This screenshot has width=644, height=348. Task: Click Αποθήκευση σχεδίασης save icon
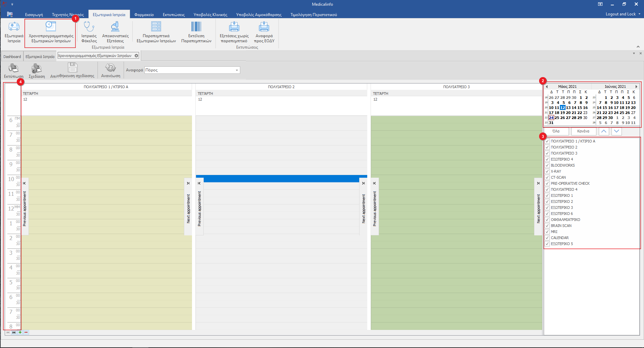point(72,68)
